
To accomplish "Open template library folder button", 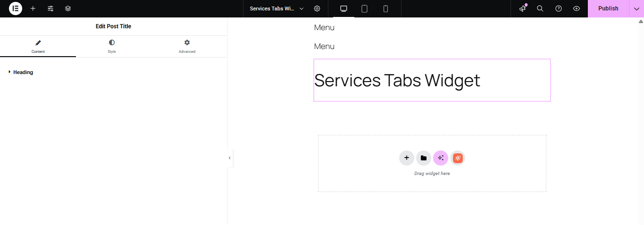I will pyautogui.click(x=424, y=158).
